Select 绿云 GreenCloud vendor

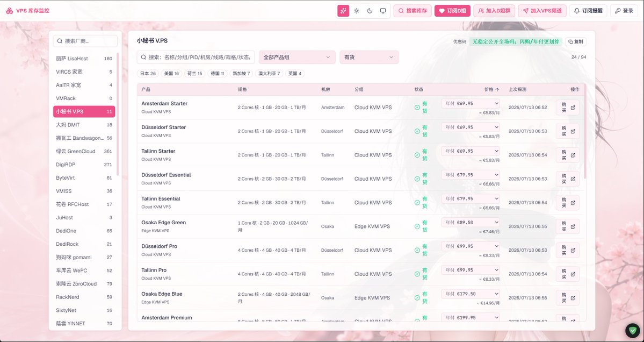(84, 151)
